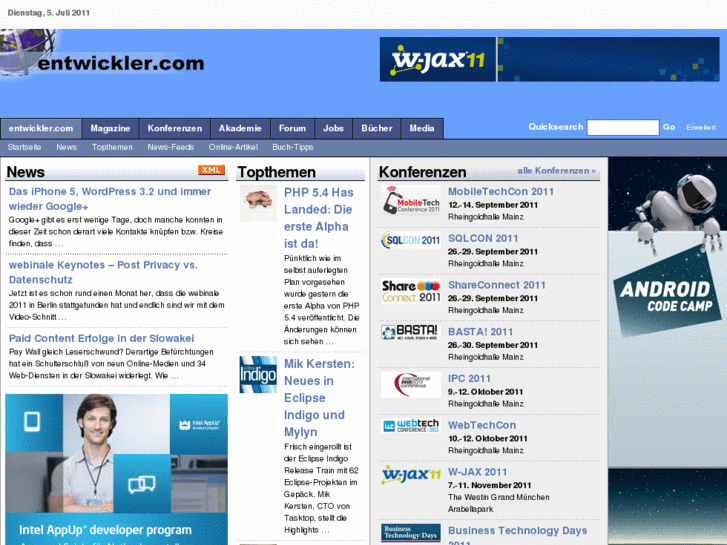Open the W-JAX 11 banner ad
The height and width of the screenshot is (545, 727).
(x=549, y=59)
